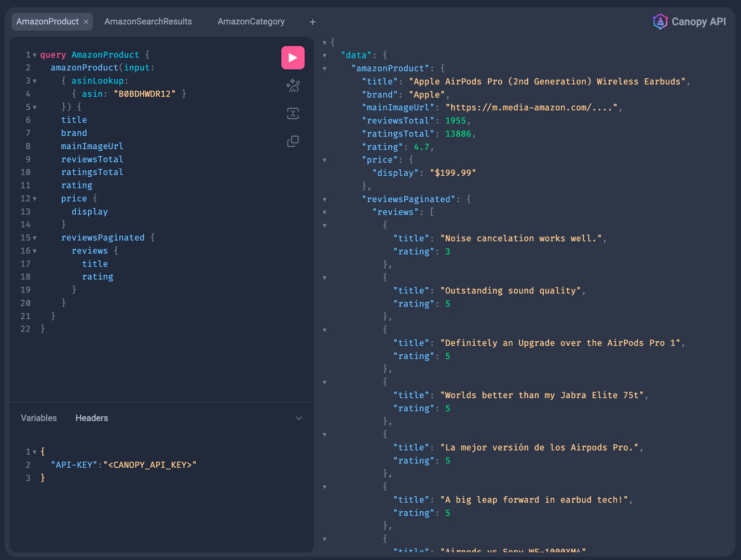
Task: Collapse the reviewsPaginated object
Action: click(325, 199)
